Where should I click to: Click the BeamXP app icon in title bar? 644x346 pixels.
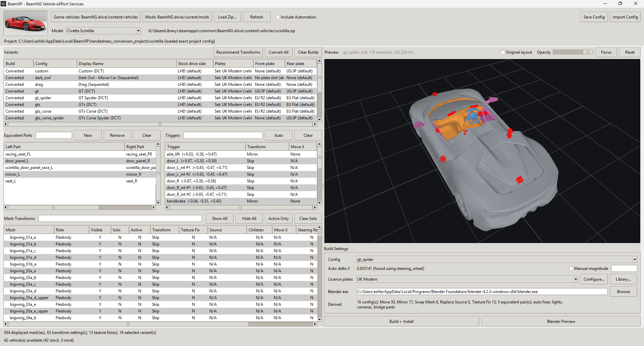(x=3, y=4)
